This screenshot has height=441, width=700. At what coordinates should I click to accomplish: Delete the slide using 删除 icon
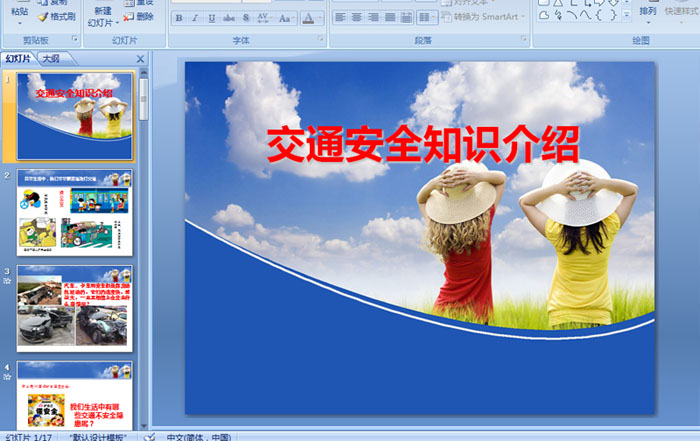139,16
